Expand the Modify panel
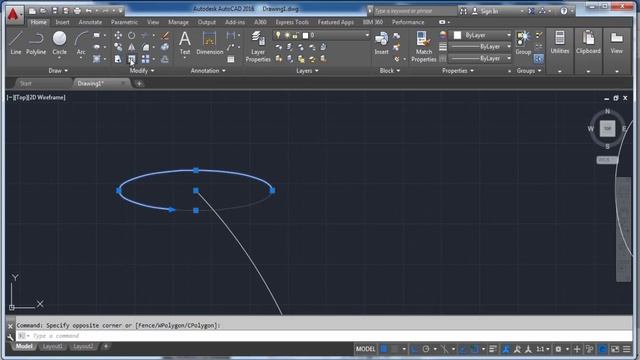Screen dimensions: 640x360 click(142, 71)
